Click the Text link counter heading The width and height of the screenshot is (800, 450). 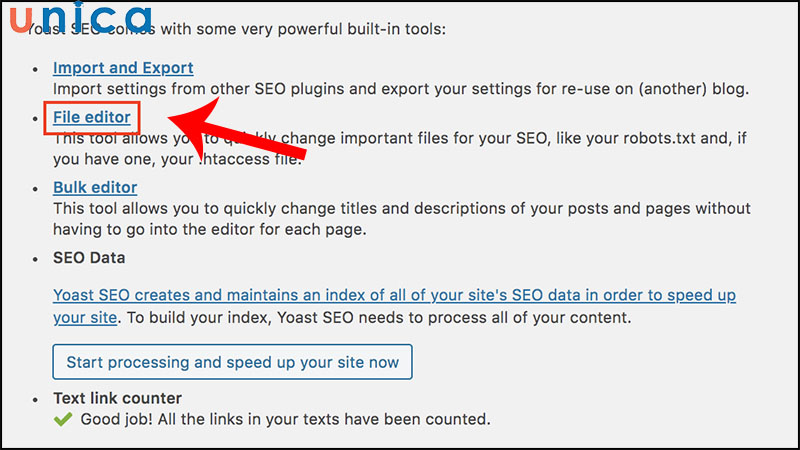click(x=117, y=398)
